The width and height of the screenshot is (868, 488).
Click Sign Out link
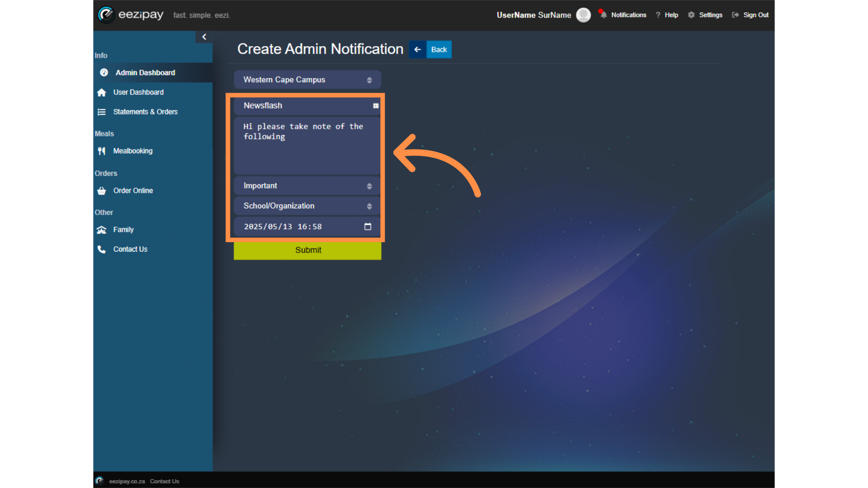pyautogui.click(x=756, y=15)
